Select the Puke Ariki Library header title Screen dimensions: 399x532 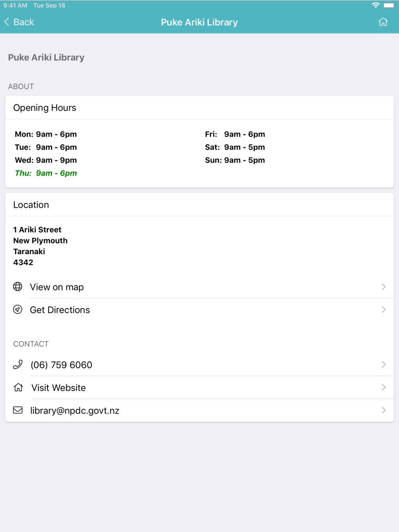199,22
